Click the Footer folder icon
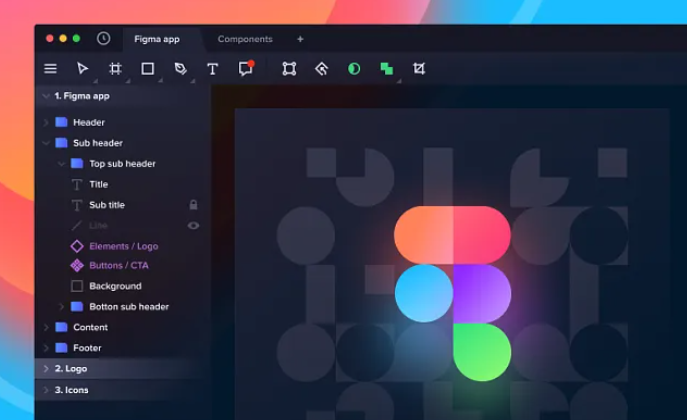The image size is (687, 420). pyautogui.click(x=61, y=348)
